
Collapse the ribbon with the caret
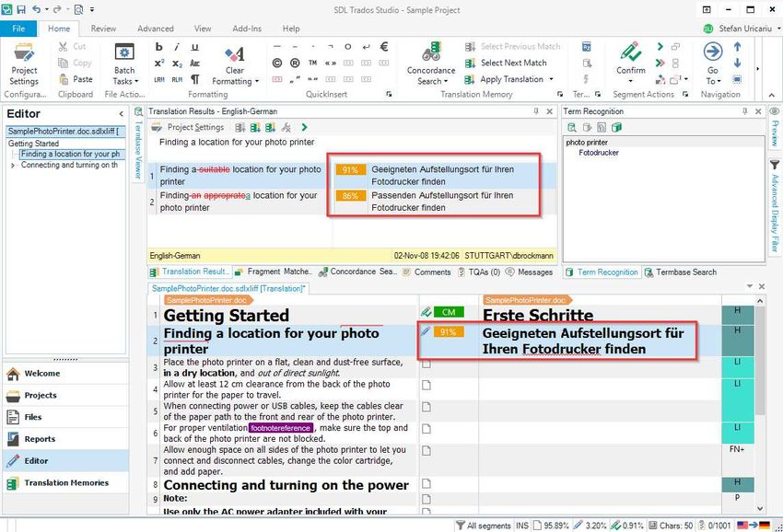pos(772,94)
